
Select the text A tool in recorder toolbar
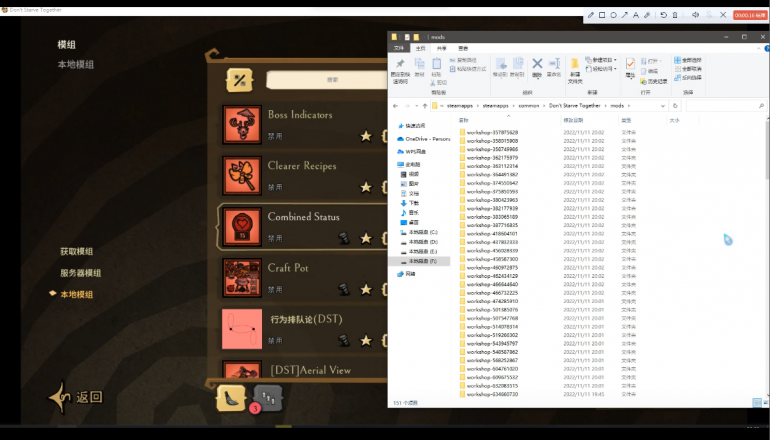tap(636, 15)
